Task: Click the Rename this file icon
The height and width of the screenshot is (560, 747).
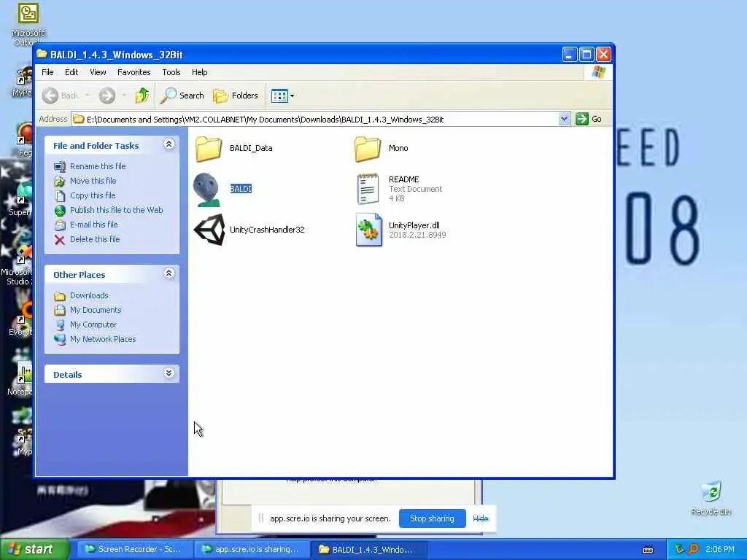Action: (x=60, y=166)
